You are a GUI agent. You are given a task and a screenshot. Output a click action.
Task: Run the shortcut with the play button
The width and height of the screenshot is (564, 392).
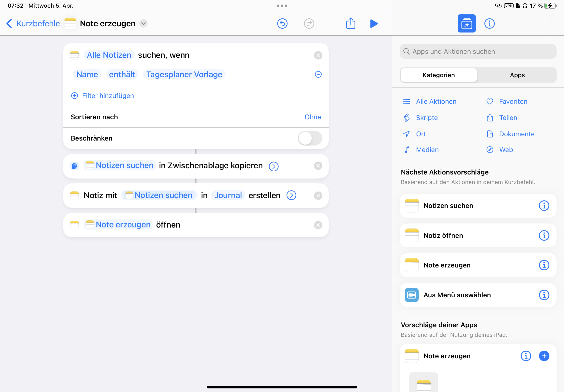(x=374, y=24)
